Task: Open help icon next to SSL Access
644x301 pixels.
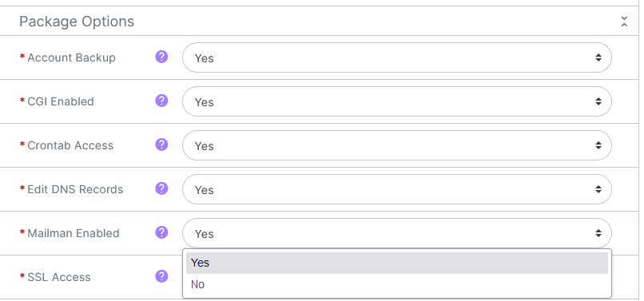Action: tap(161, 276)
